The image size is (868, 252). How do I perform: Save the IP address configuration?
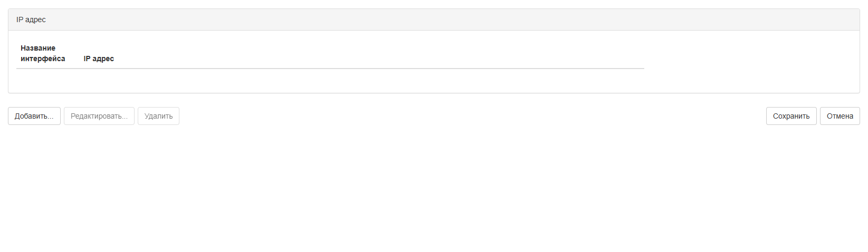[791, 116]
